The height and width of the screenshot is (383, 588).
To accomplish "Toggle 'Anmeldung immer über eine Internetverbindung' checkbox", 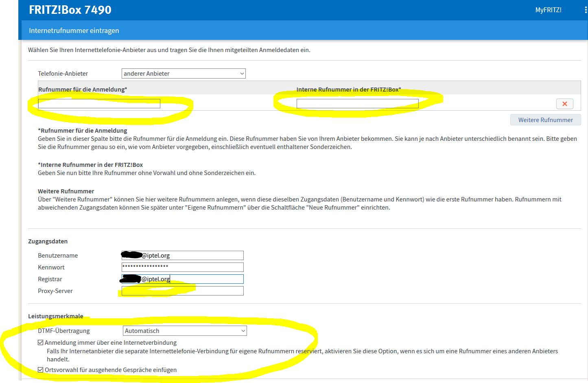I will [41, 343].
